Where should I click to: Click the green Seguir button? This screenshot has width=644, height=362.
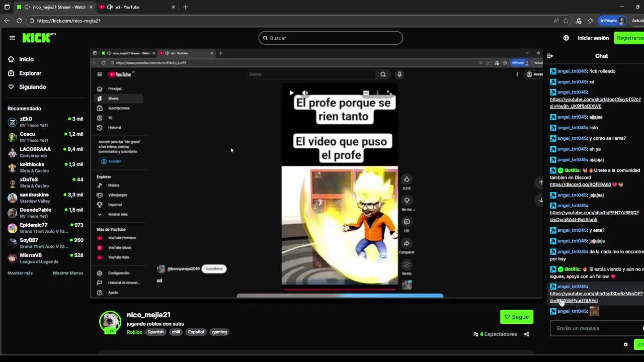516,317
